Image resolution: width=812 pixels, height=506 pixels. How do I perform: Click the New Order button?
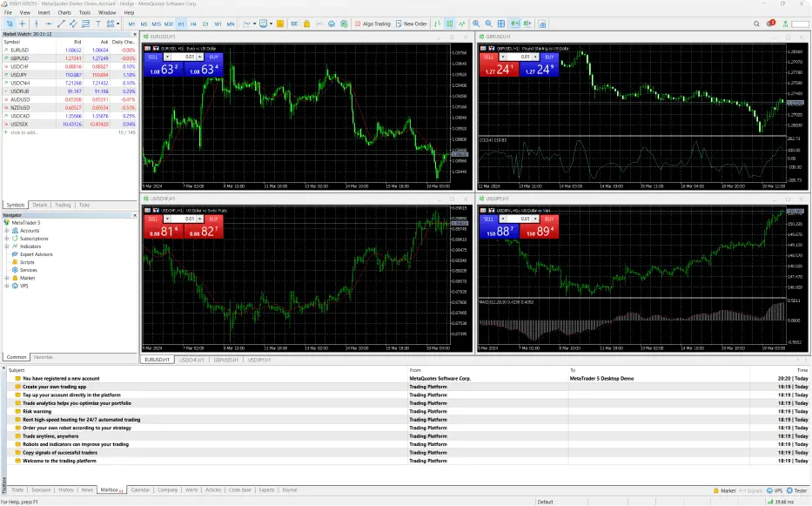[x=412, y=24]
